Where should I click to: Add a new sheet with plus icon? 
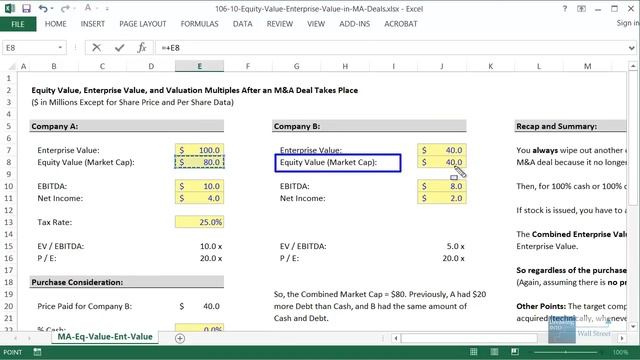(x=180, y=338)
